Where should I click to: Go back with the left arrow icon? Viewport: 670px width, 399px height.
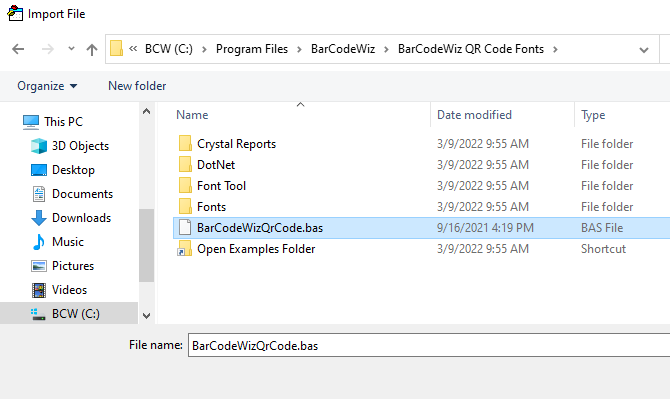point(18,49)
